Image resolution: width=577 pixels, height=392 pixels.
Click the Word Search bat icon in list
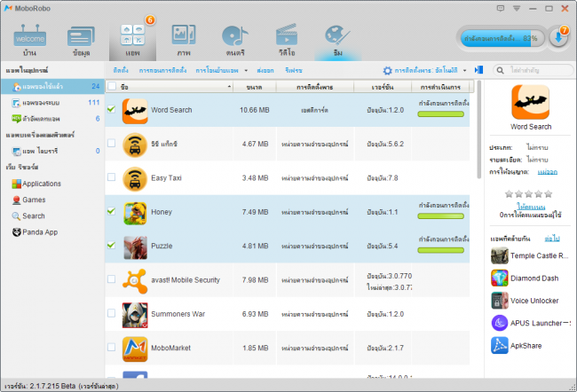135,111
